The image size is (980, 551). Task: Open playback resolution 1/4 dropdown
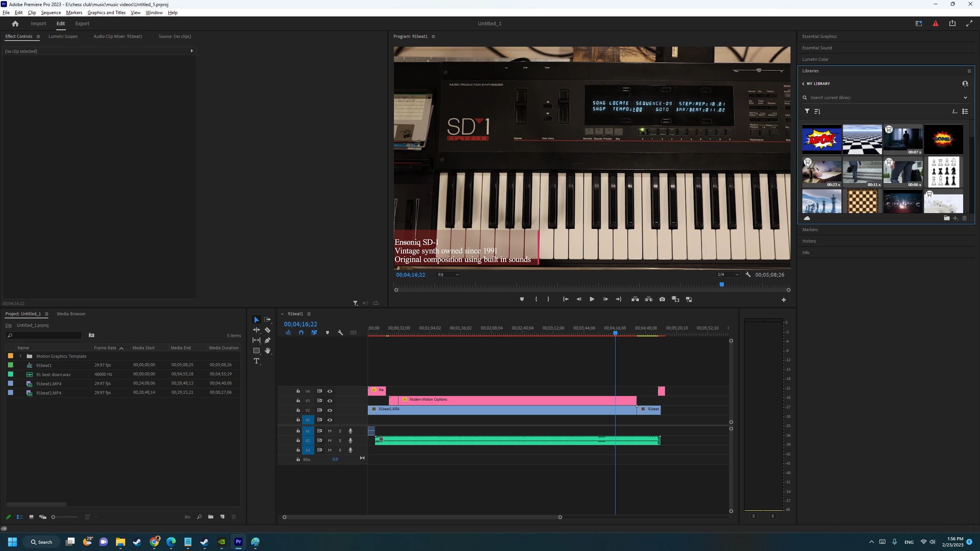[728, 275]
